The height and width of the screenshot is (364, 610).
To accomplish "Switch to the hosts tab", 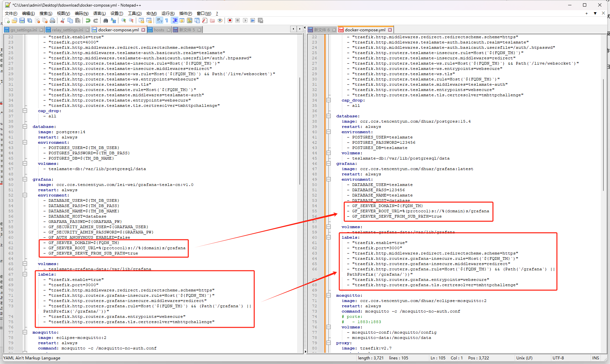I will click(x=159, y=30).
